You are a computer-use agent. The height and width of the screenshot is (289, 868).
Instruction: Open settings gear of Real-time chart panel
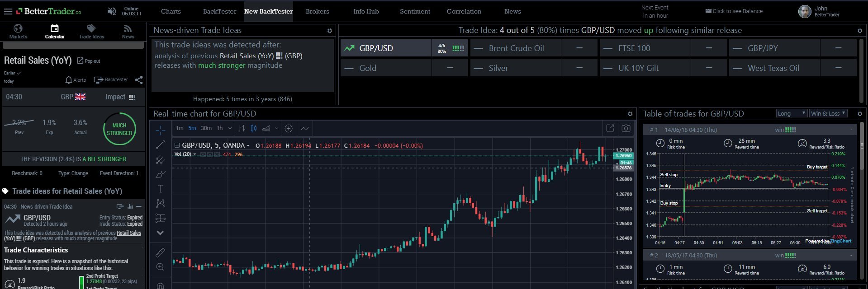[x=630, y=114]
